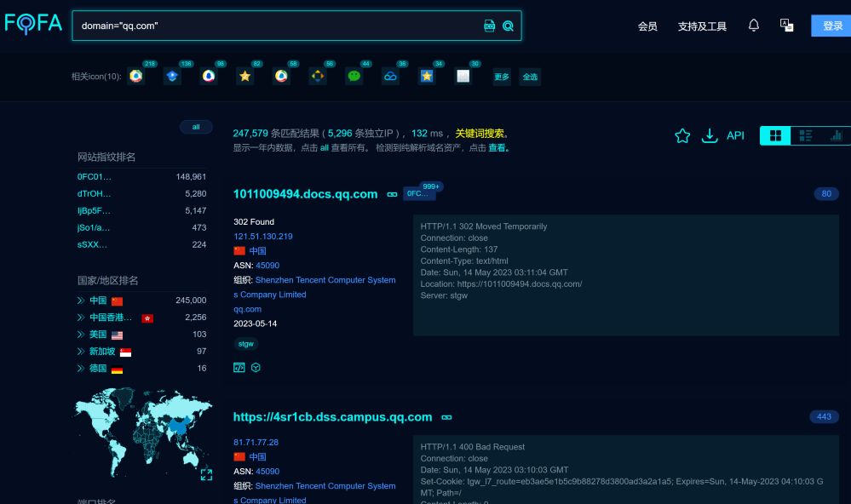Expand the 中国 country entry
Screen dimensions: 851x504
(x=81, y=301)
